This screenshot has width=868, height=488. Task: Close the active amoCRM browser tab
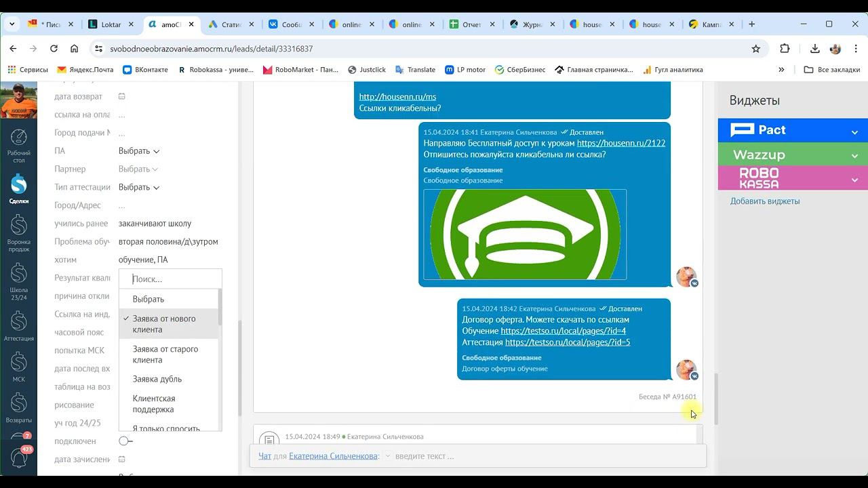pos(191,24)
